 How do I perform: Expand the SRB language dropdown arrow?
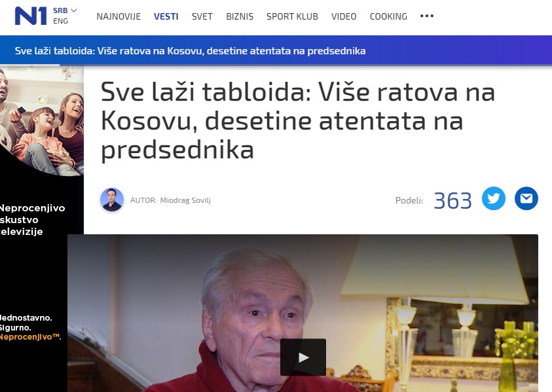click(x=74, y=10)
